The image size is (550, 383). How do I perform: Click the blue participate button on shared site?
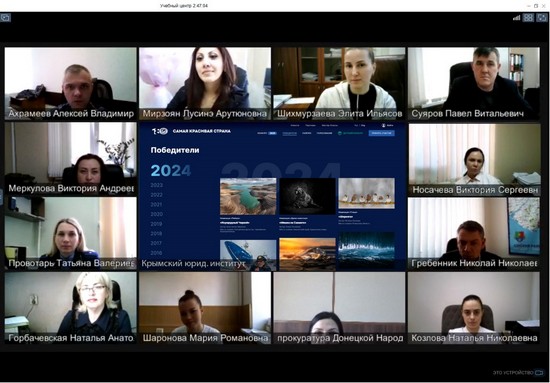pyautogui.click(x=381, y=133)
